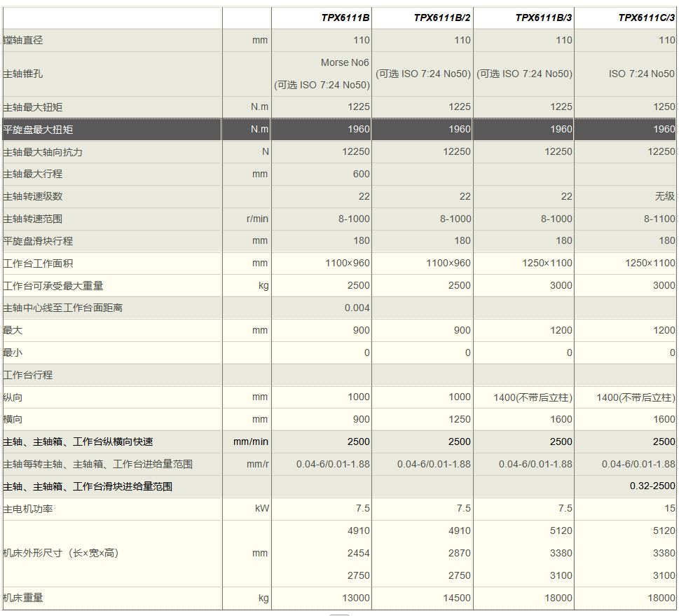679x616 pixels.
Task: Click the highlighted 平旋盘最大扭矩 row label
Action: pos(38,129)
